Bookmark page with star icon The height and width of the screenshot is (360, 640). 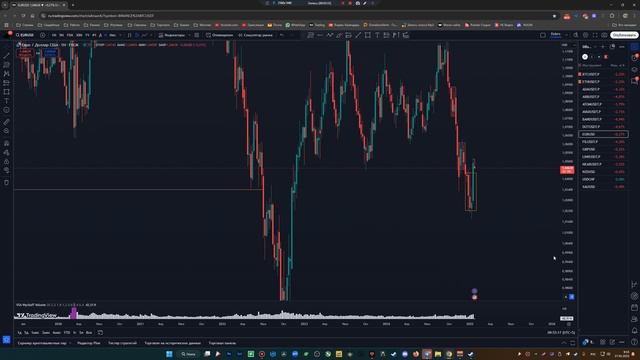point(554,16)
